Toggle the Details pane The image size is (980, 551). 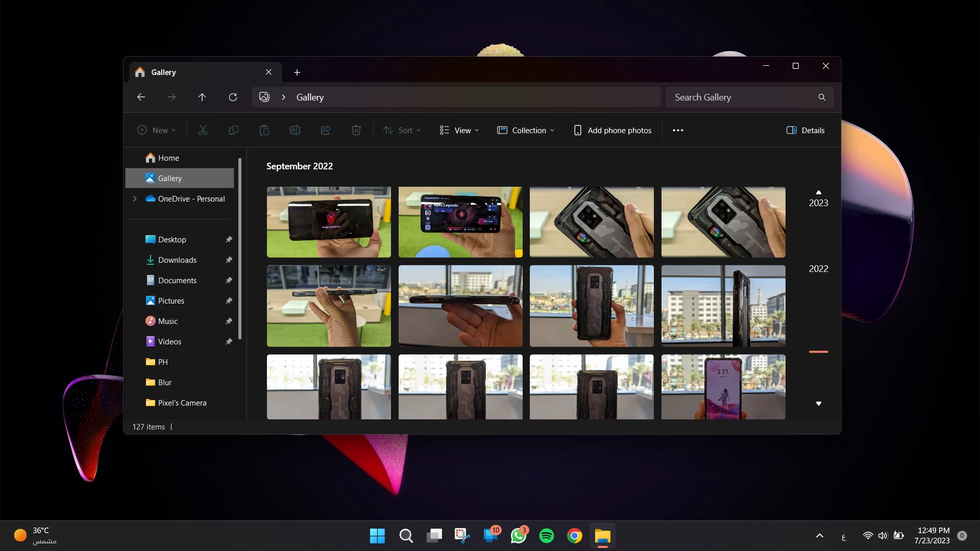(805, 131)
